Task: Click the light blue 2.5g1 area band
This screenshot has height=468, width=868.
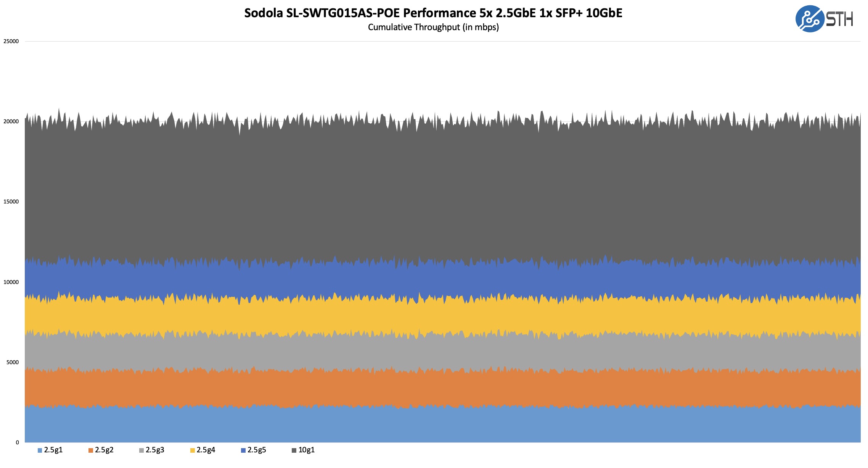Action: coord(442,424)
